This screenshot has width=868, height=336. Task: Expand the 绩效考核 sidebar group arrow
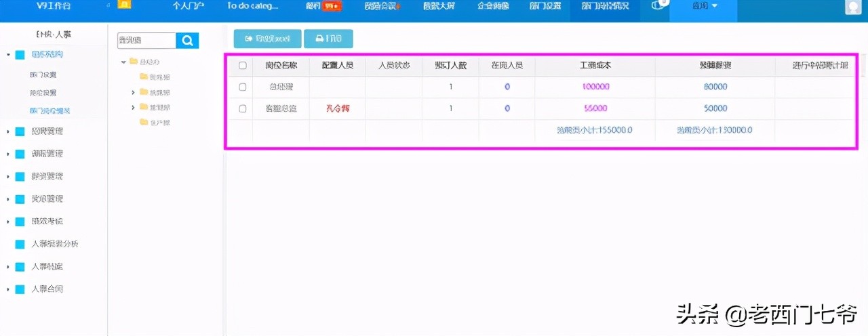pos(7,222)
